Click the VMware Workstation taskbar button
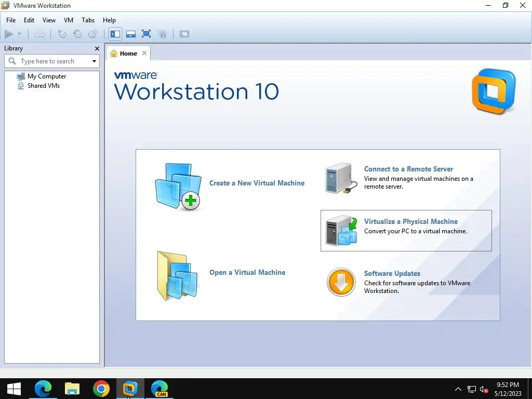 130,389
